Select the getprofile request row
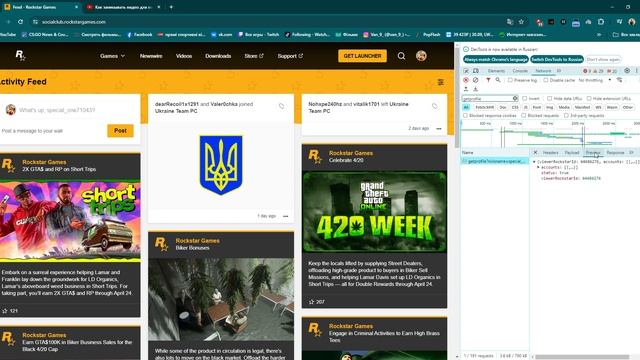Image resolution: width=640 pixels, height=360 pixels. coord(495,161)
